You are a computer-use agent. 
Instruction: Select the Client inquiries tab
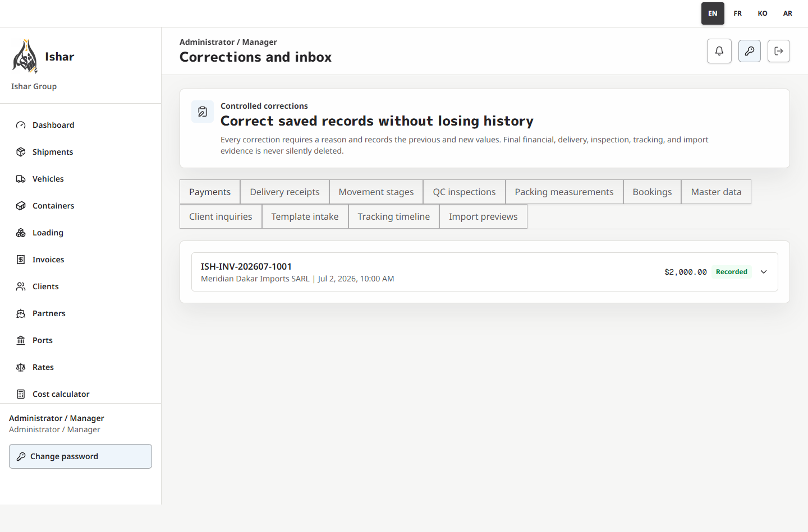(x=221, y=216)
